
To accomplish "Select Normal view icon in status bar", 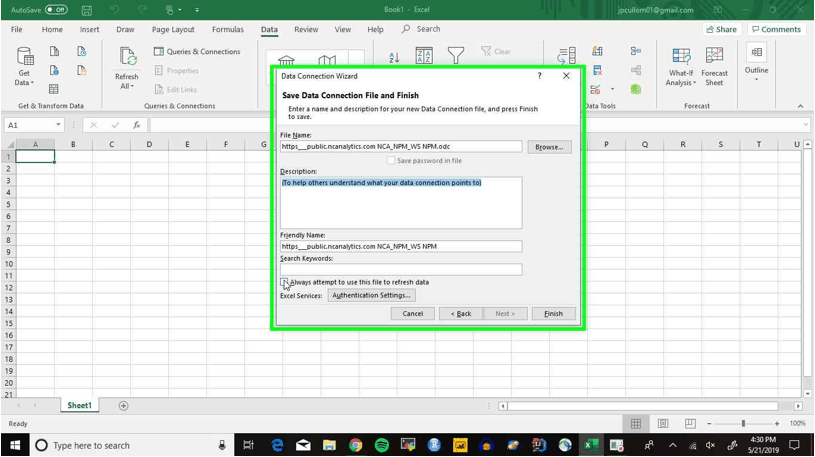I will pos(636,424).
